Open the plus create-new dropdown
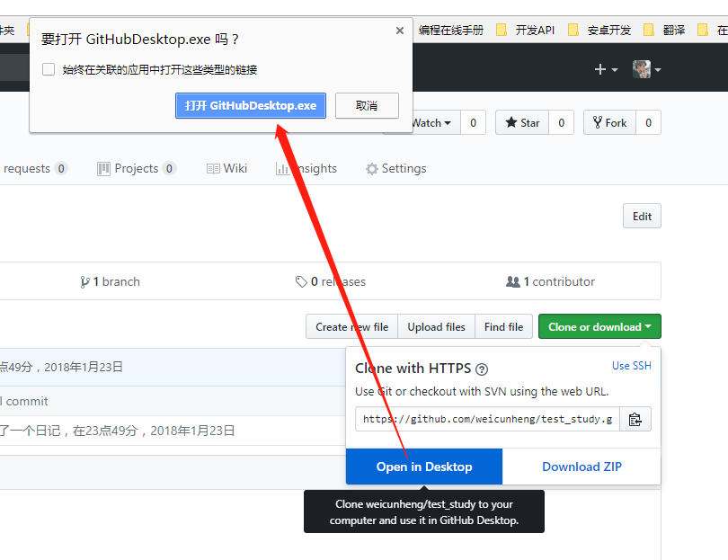 pyautogui.click(x=606, y=69)
